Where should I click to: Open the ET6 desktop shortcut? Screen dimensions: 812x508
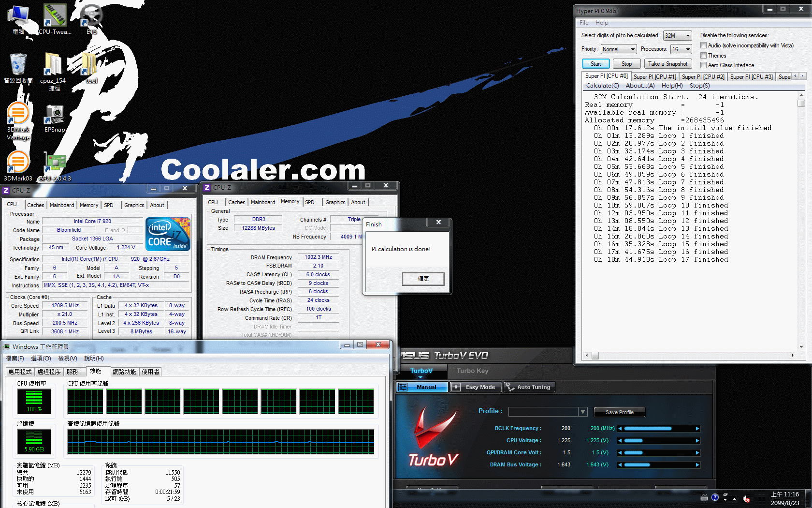tap(91, 19)
